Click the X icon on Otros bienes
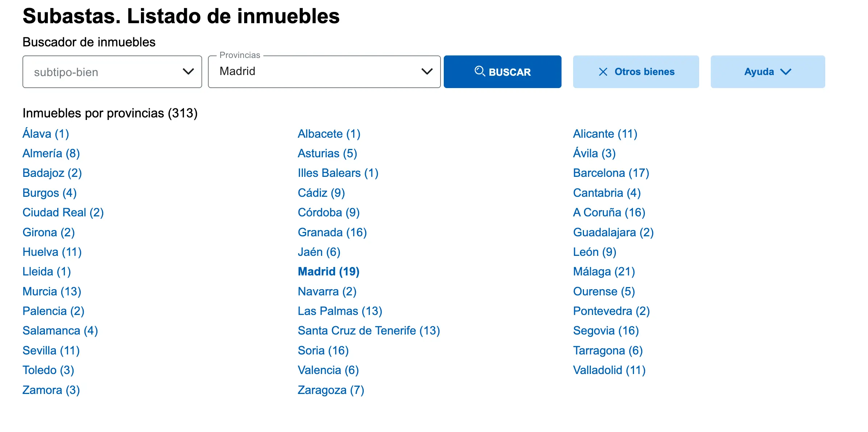Image resolution: width=868 pixels, height=432 pixels. (x=603, y=72)
